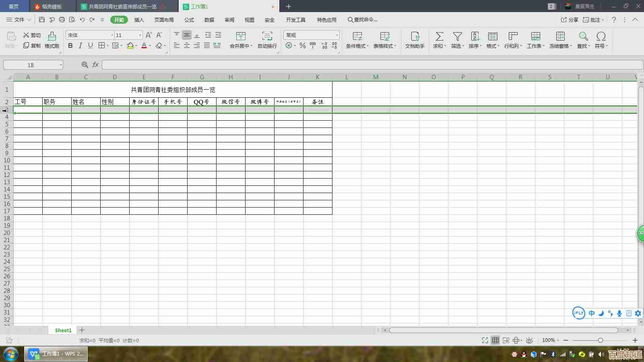Click the Find (查找) magnifier icon

tap(583, 37)
